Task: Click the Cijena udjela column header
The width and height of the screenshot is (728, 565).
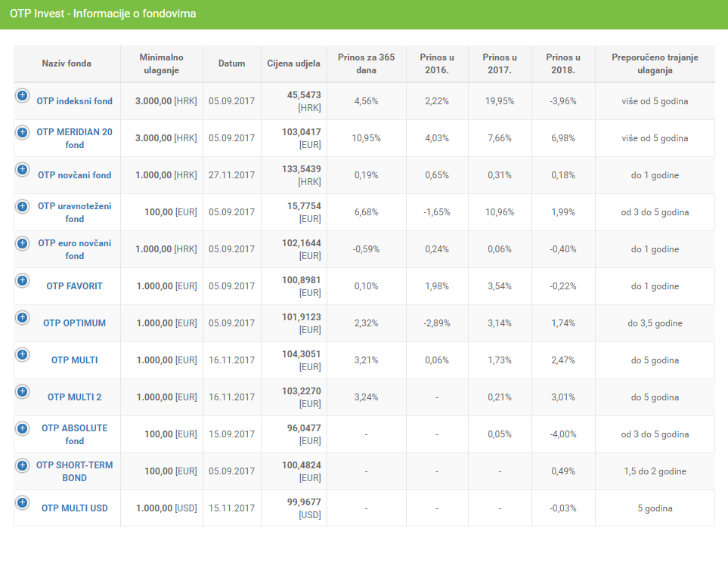Action: click(293, 63)
